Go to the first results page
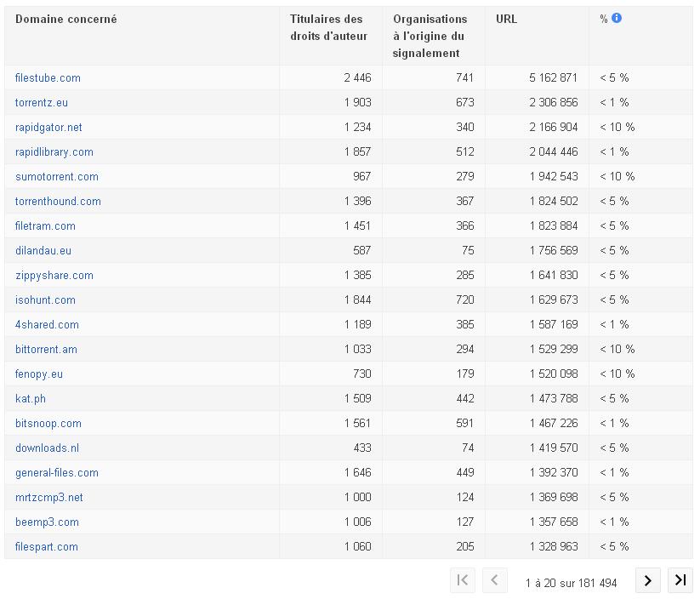 click(463, 580)
